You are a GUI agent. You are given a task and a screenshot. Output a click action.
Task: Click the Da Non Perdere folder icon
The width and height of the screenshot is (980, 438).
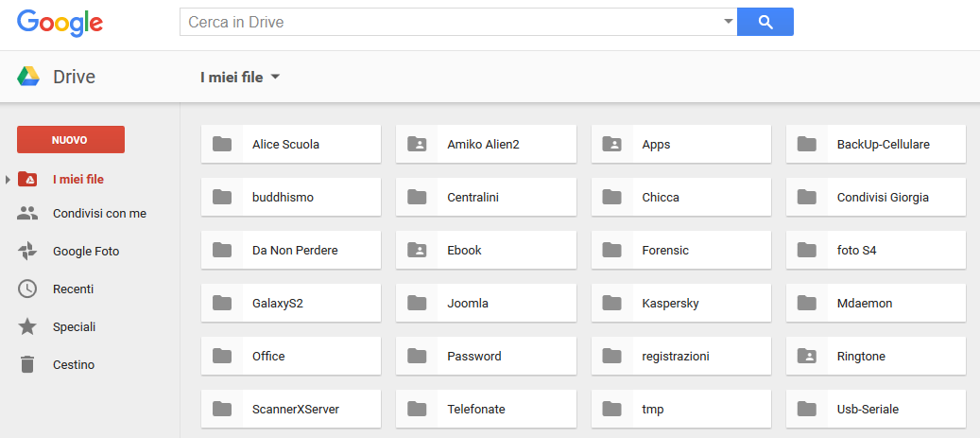pyautogui.click(x=222, y=251)
